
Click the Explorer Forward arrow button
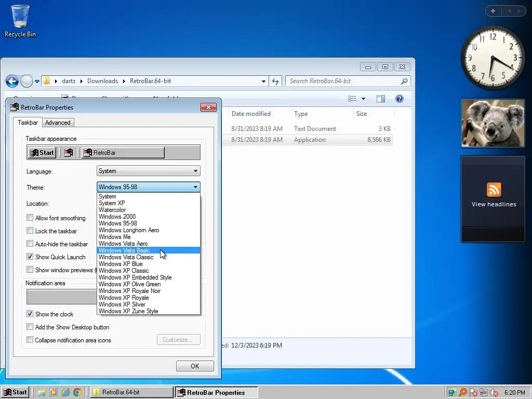coord(27,81)
